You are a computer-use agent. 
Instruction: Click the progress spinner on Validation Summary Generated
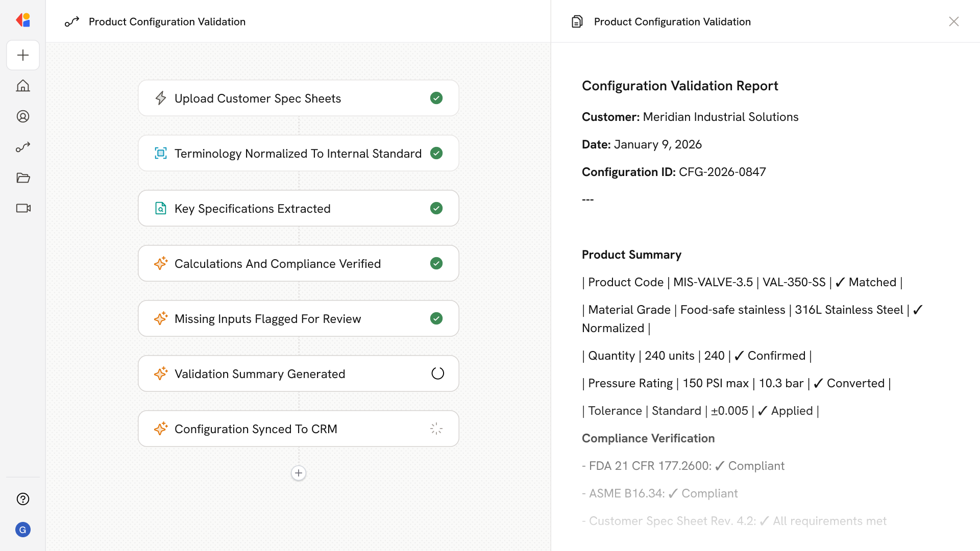437,373
